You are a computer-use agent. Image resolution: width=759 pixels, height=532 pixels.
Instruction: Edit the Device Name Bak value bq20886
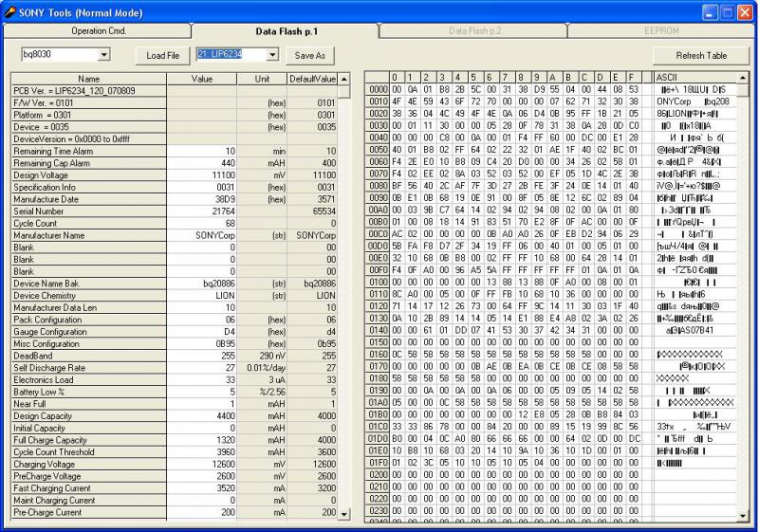point(202,284)
